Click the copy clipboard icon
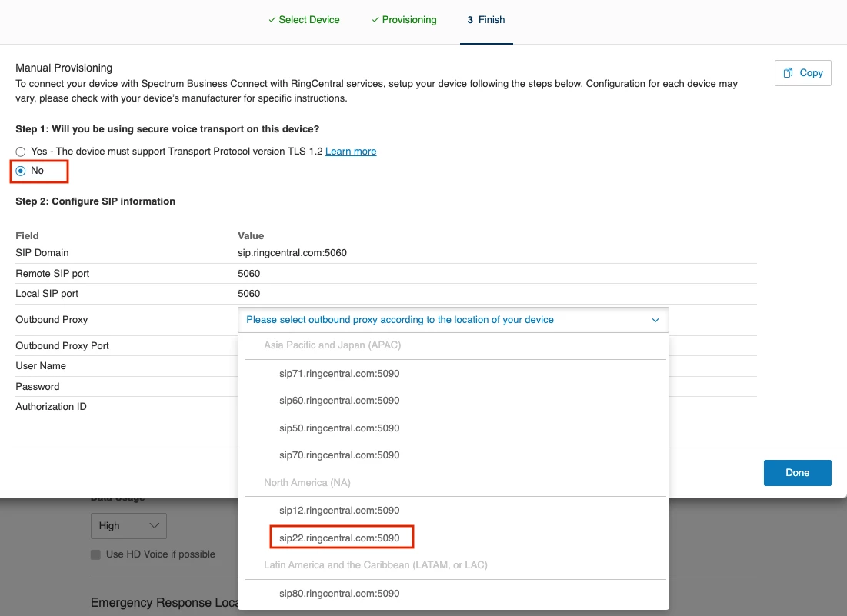Image resolution: width=847 pixels, height=616 pixels. (x=788, y=73)
